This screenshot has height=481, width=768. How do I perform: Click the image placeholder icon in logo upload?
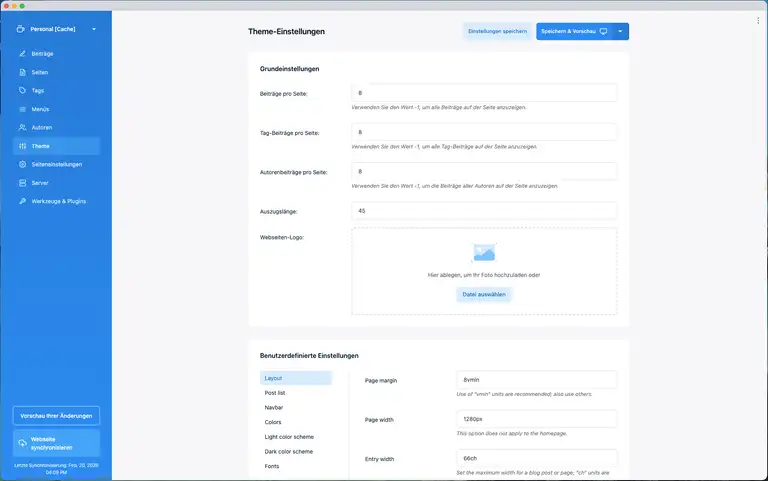[x=484, y=252]
